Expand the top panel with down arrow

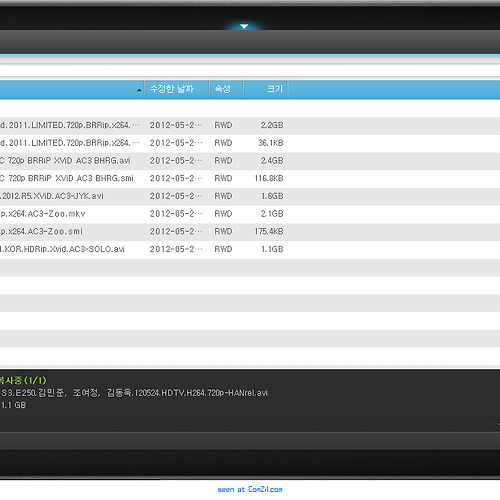pos(244,26)
